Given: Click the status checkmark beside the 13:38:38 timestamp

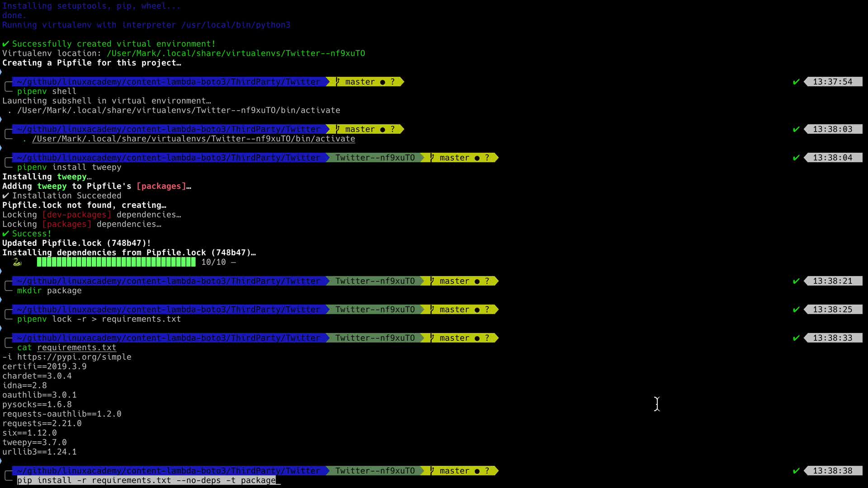Looking at the screenshot, I should pyautogui.click(x=796, y=471).
